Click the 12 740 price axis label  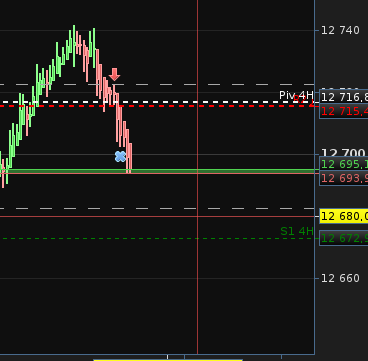click(x=340, y=31)
